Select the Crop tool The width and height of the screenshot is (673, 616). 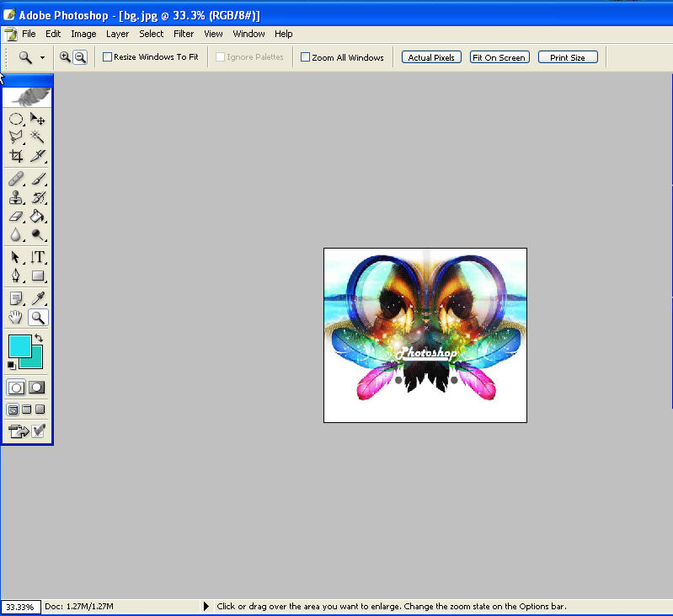click(16, 156)
